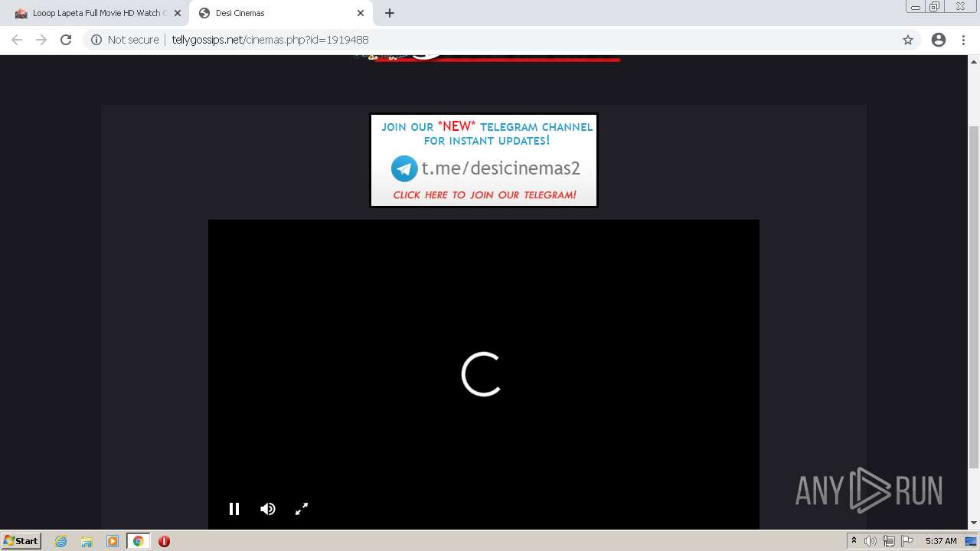
Task: Close the Desi Cinemas tab
Action: [x=361, y=13]
